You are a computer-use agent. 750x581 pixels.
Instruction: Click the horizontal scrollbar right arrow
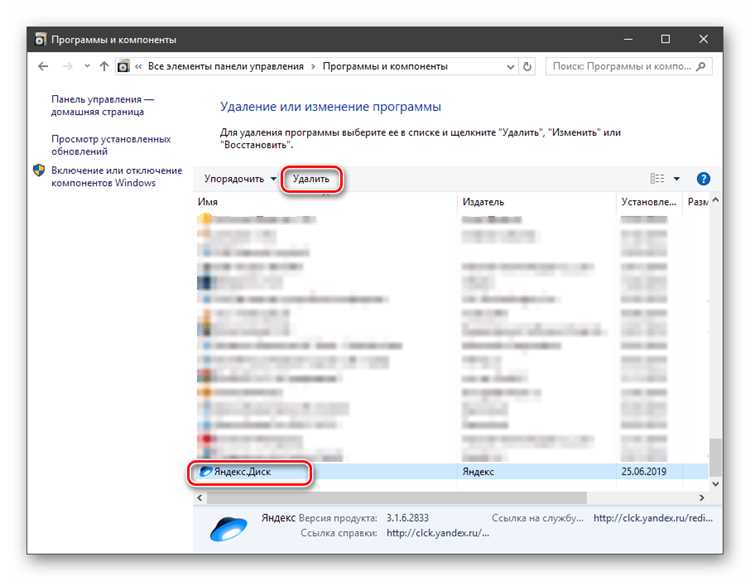[x=701, y=498]
